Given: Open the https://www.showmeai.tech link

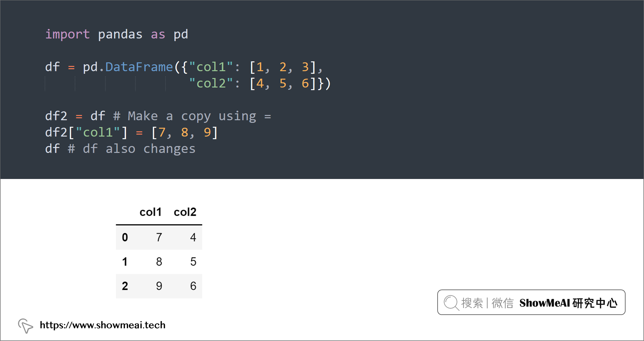Looking at the screenshot, I should (103, 325).
